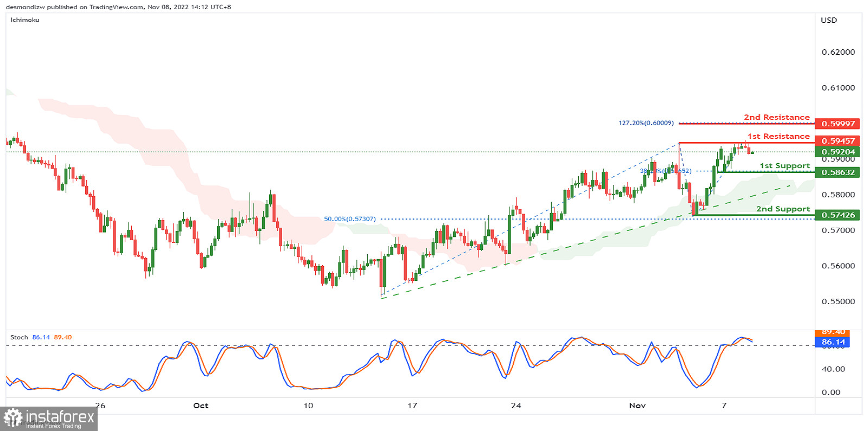Click the Ichimoku indicator label
The height and width of the screenshot is (431, 868).
click(x=25, y=20)
